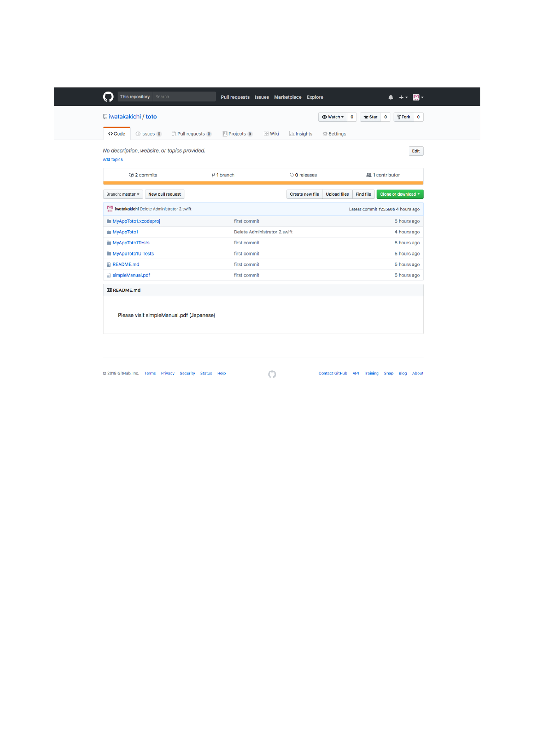View the 1 branch list
Image resolution: width=534 pixels, height=756 pixels.
(223, 175)
